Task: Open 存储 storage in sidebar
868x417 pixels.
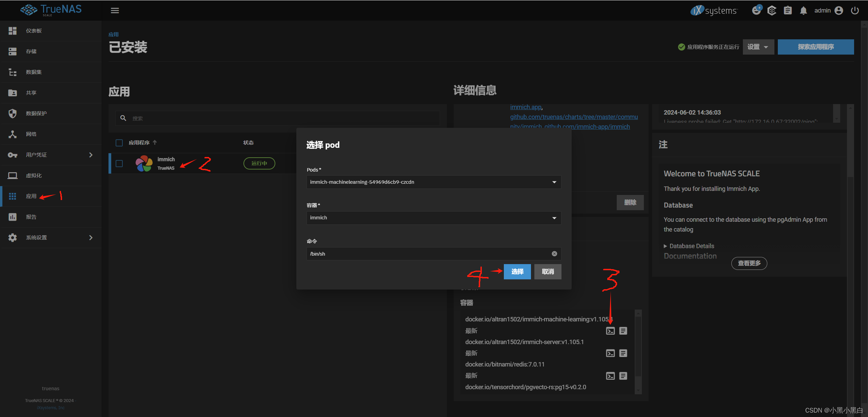Action: [31, 52]
